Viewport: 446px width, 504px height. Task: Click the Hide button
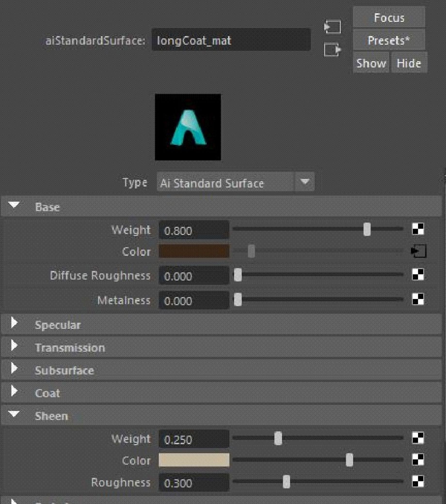[409, 63]
